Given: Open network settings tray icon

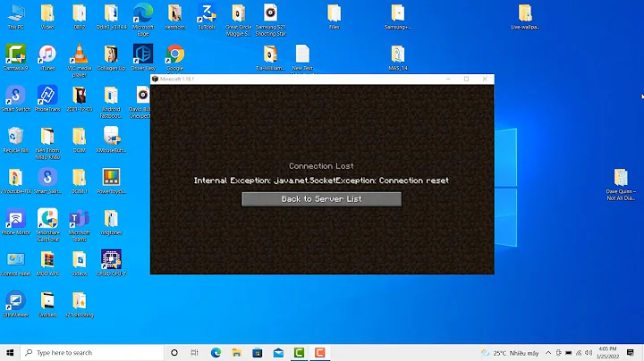Looking at the screenshot, I should coord(579,353).
